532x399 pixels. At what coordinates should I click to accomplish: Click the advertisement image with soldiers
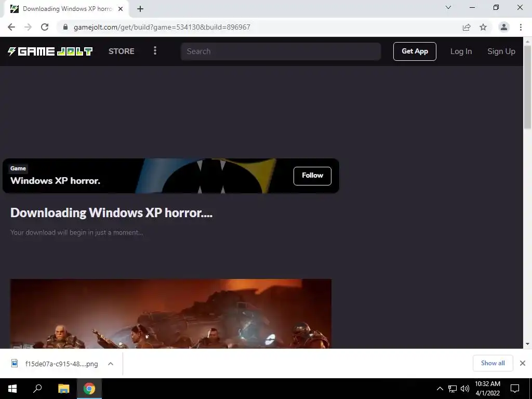170,313
